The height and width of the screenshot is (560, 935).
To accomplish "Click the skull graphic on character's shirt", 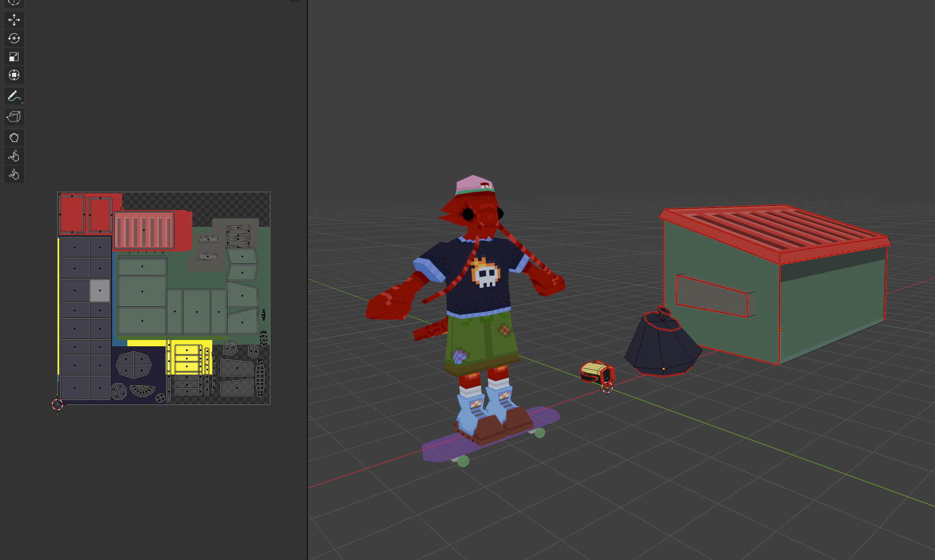I will click(485, 273).
